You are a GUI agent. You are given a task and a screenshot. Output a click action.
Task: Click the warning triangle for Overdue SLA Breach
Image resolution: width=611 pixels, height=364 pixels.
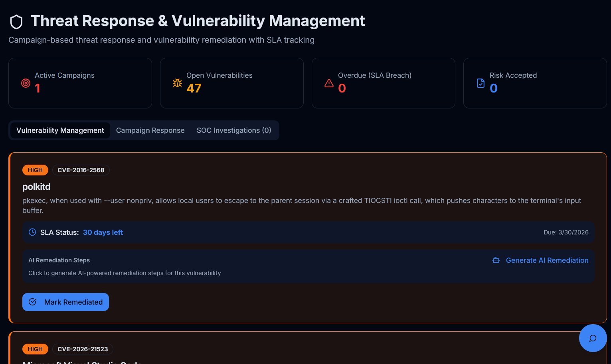click(329, 83)
